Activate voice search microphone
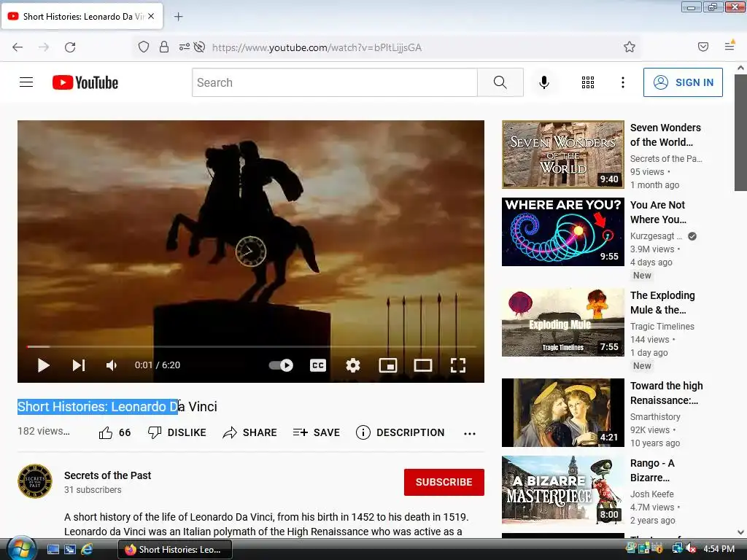747x560 pixels. (544, 82)
